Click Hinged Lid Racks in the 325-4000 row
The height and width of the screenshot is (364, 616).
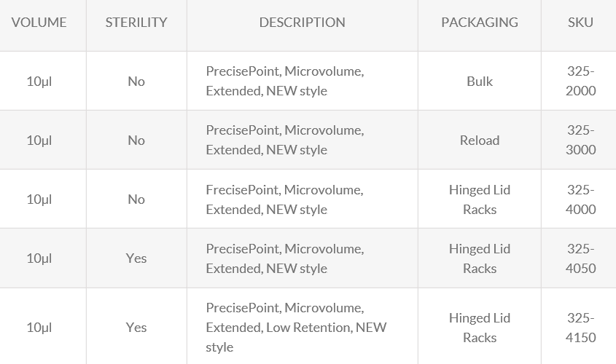(480, 199)
